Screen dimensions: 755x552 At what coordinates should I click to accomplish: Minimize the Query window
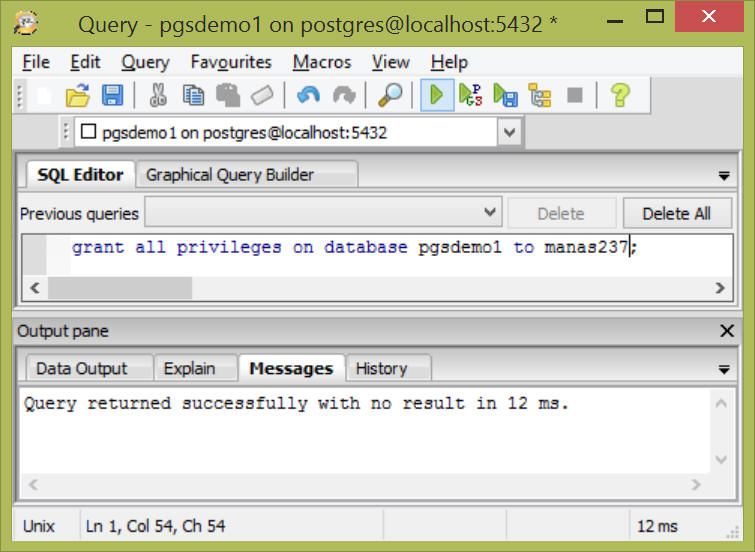(x=615, y=20)
